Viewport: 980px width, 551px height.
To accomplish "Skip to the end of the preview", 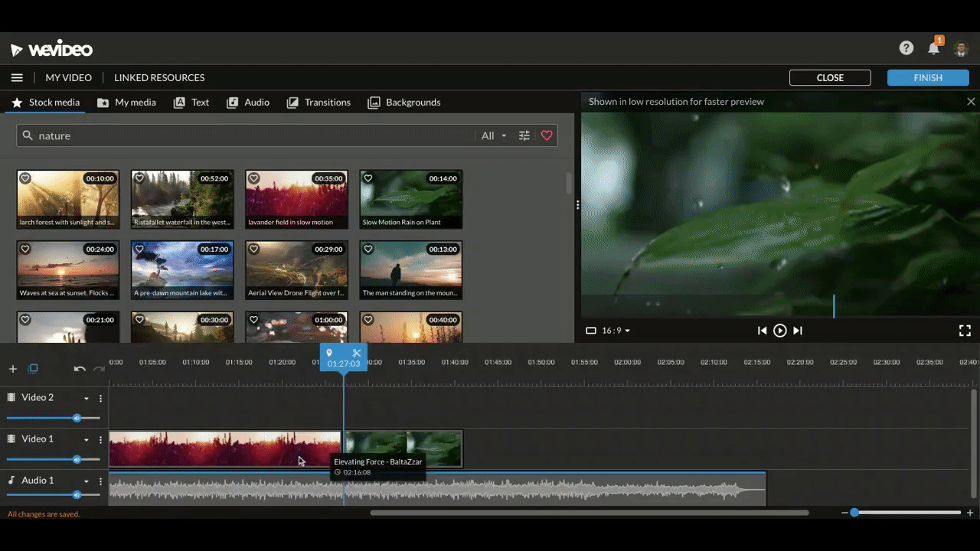I will 798,331.
